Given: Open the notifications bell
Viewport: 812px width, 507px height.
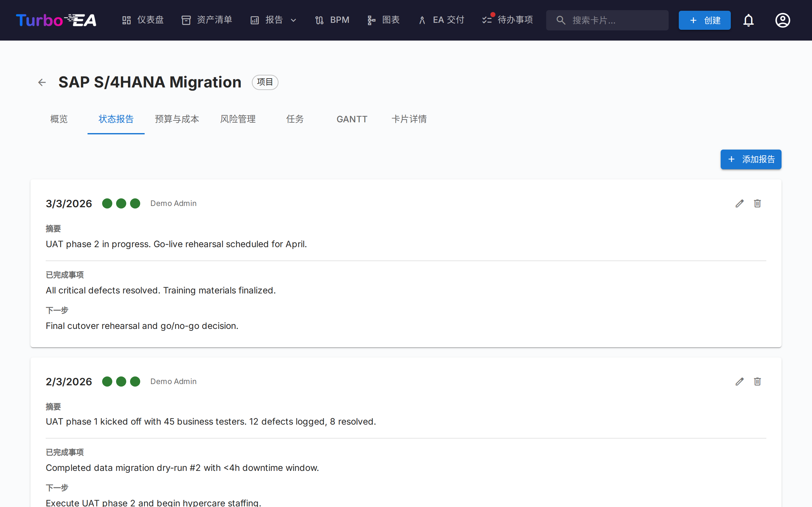Looking at the screenshot, I should pos(748,20).
